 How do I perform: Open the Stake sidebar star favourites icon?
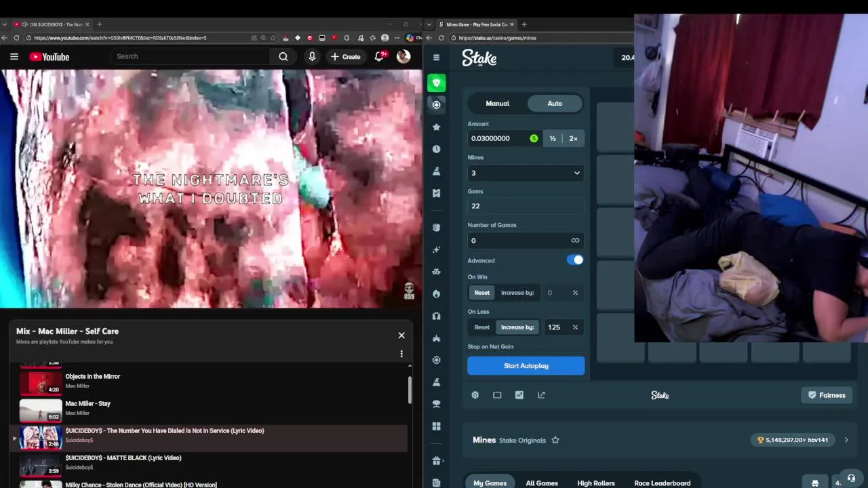tap(437, 127)
